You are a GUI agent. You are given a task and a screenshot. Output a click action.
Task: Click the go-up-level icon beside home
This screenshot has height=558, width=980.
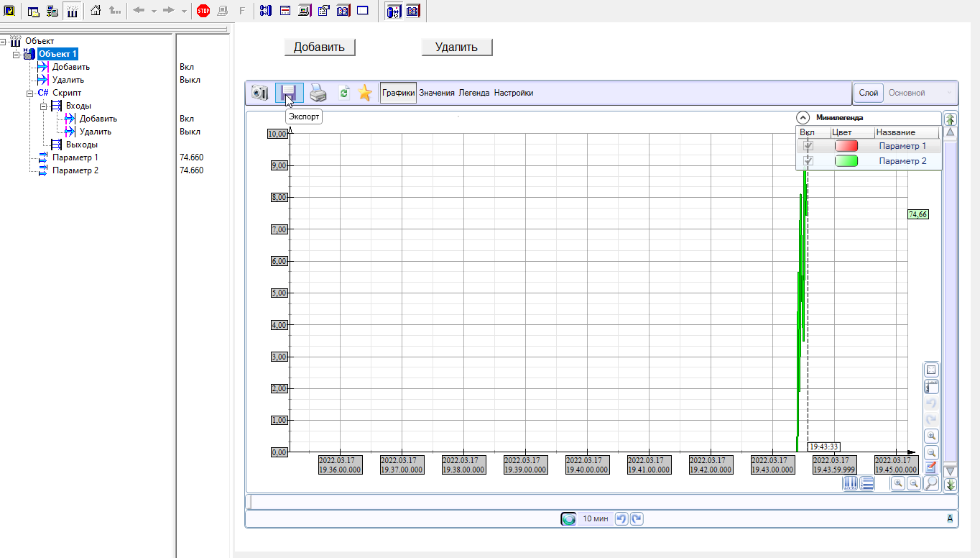[115, 11]
